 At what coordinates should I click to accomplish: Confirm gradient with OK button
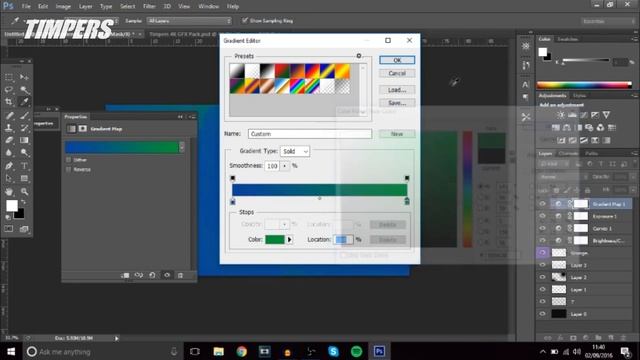[x=397, y=60]
